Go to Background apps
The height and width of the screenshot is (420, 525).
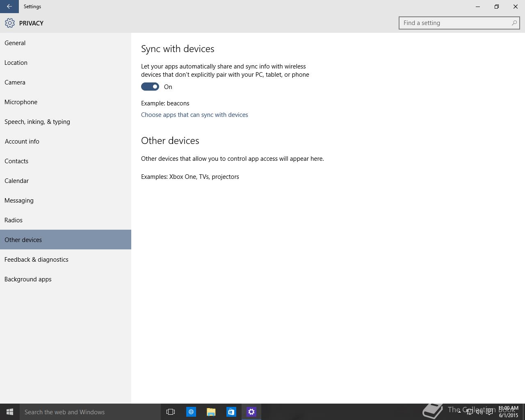tap(66, 279)
